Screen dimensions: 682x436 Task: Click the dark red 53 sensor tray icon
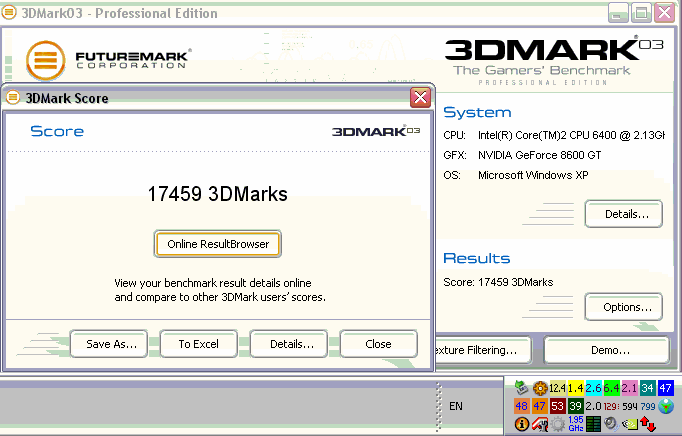tap(558, 406)
